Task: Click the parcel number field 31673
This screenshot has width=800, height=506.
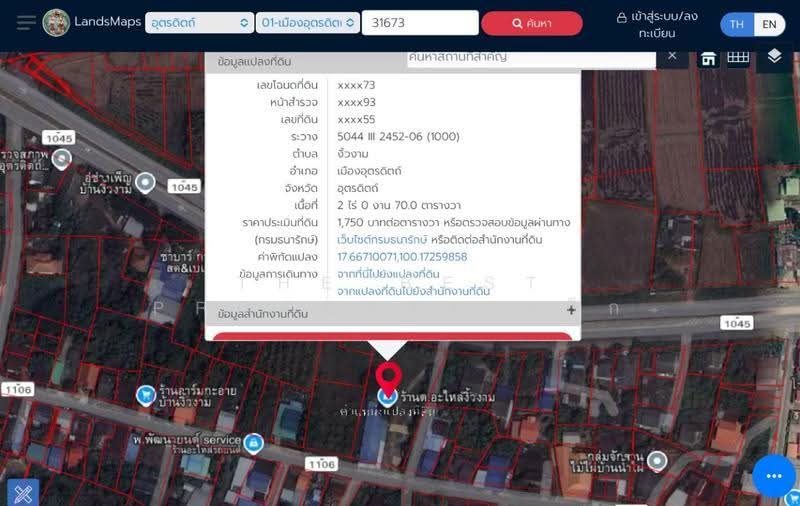Action: click(420, 23)
